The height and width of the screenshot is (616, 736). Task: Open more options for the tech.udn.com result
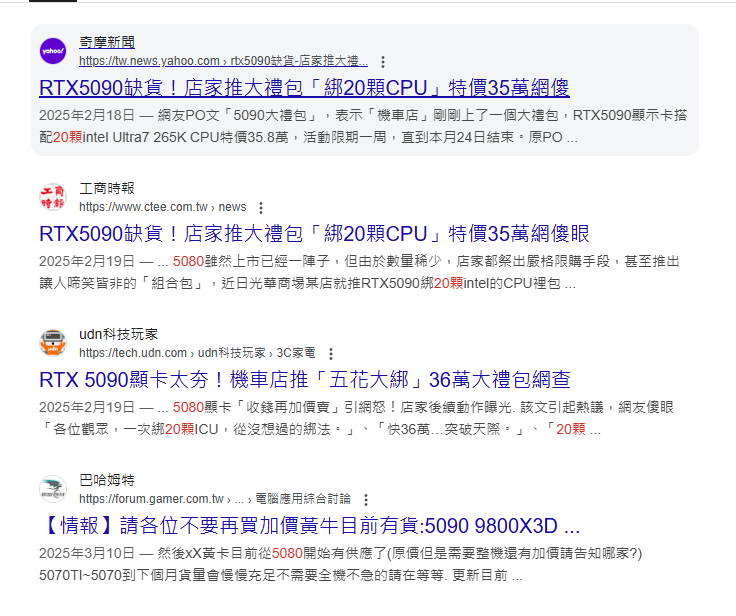click(x=331, y=354)
